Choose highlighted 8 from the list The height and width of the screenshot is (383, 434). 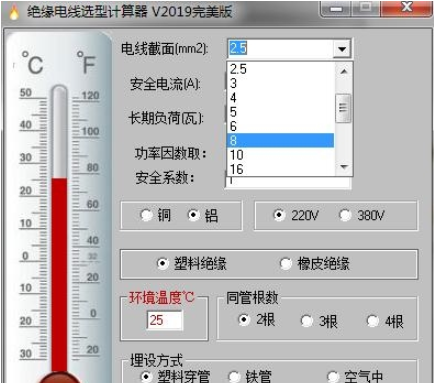280,140
